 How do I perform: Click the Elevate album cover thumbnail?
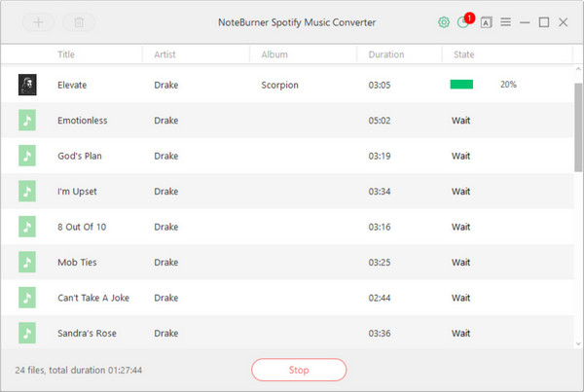[27, 85]
